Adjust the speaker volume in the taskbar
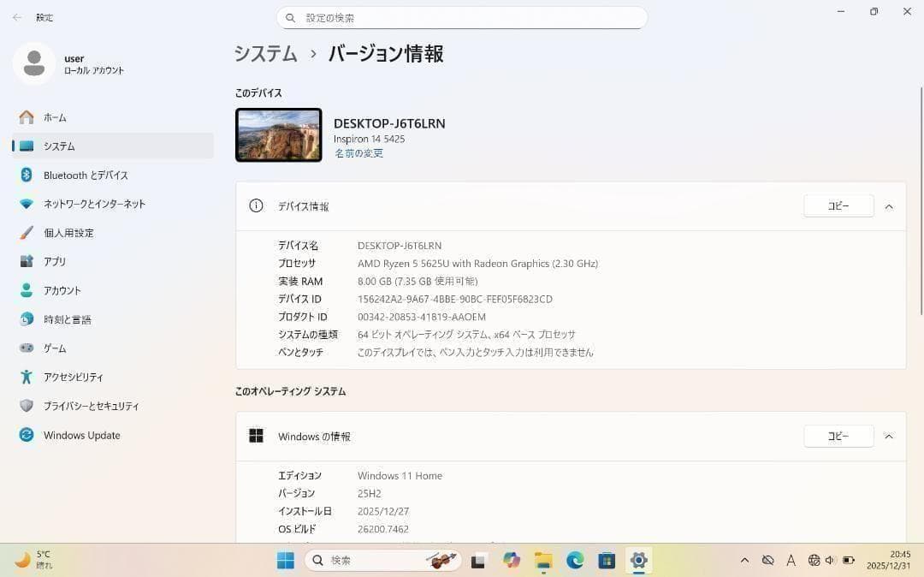The image size is (924, 577). (828, 560)
